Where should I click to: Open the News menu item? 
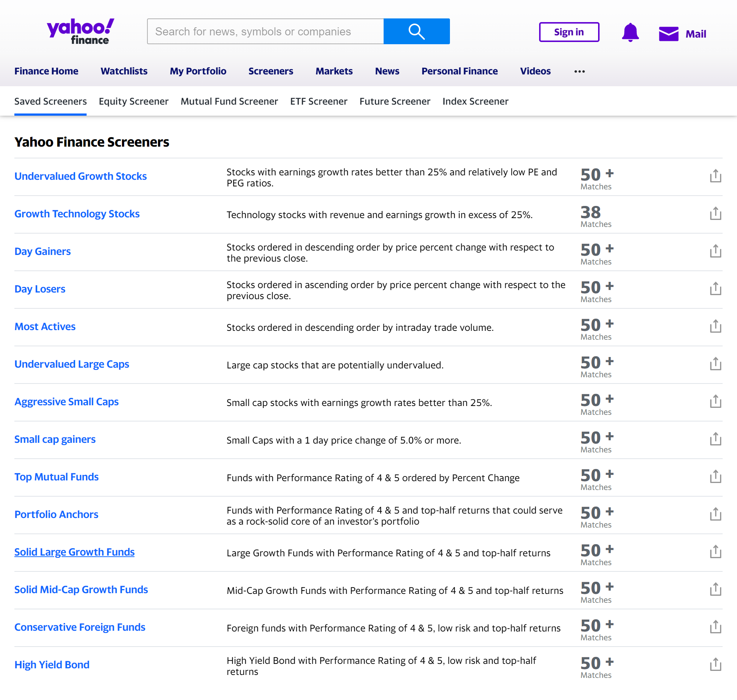coord(387,71)
